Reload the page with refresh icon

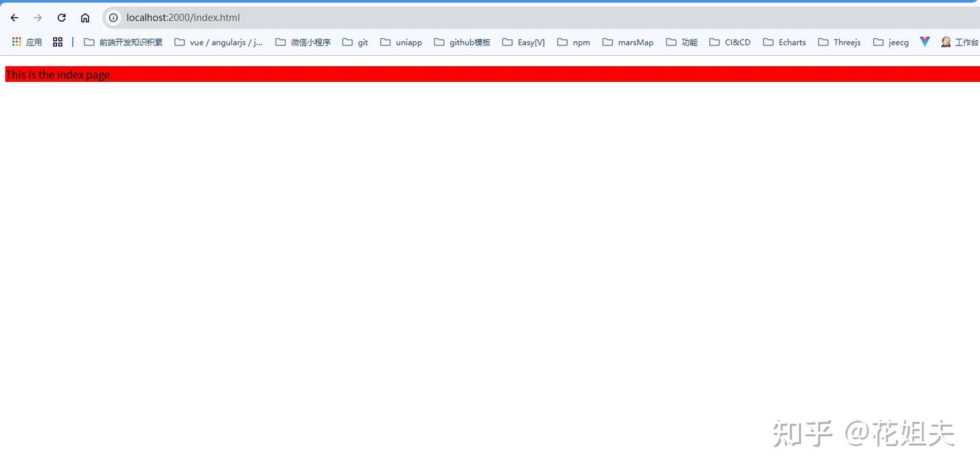click(61, 18)
